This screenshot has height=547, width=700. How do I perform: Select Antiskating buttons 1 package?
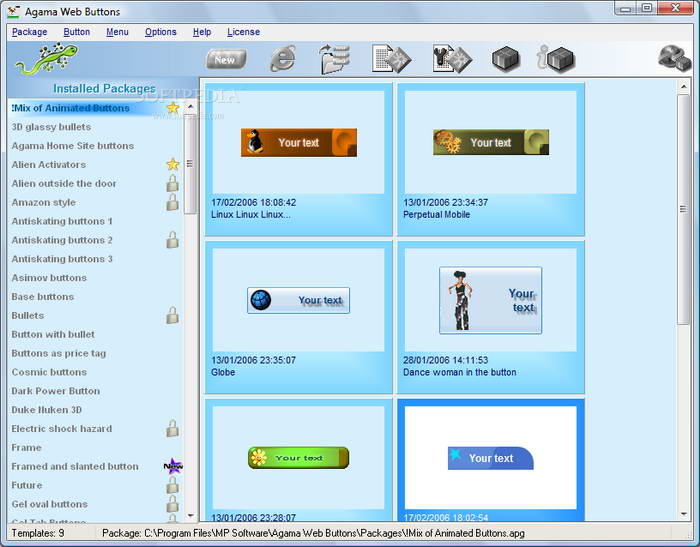tap(62, 221)
